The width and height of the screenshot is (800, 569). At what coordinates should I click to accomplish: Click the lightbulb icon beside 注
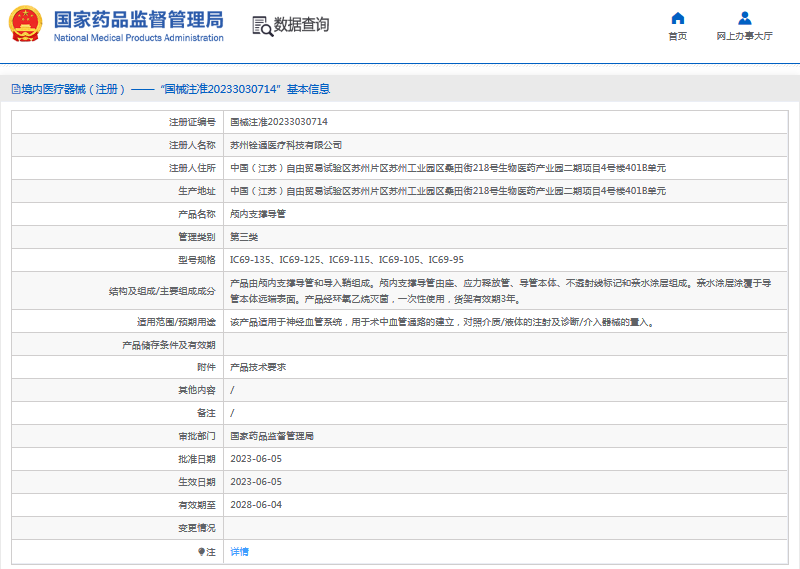[201, 552]
